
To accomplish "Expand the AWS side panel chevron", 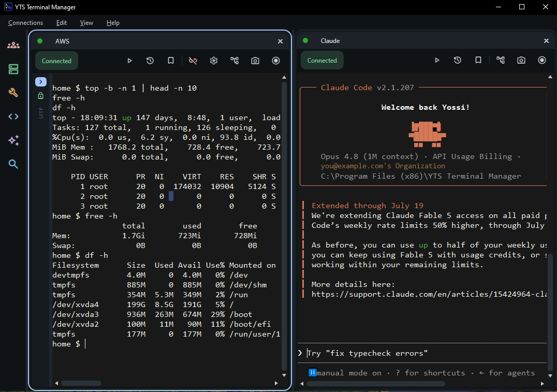I will coord(41,82).
